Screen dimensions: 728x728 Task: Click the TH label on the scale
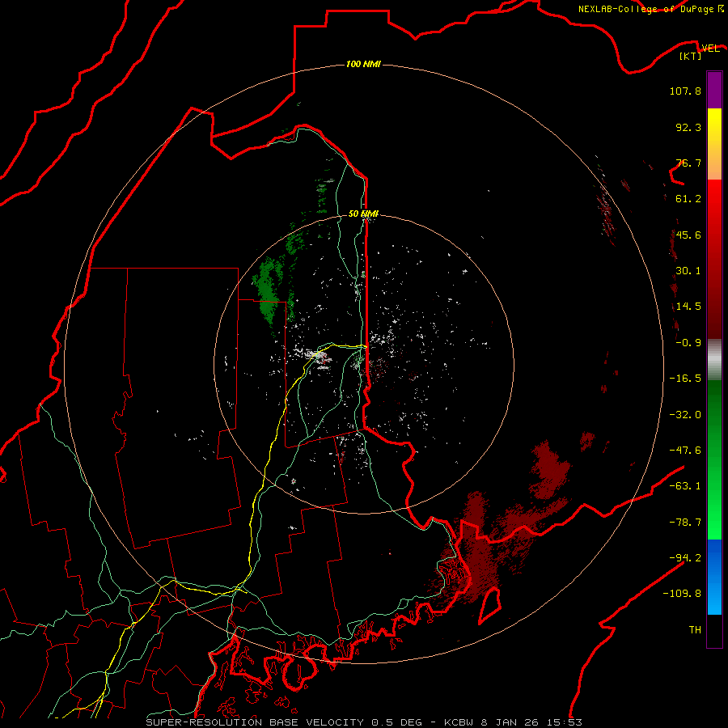tap(695, 630)
